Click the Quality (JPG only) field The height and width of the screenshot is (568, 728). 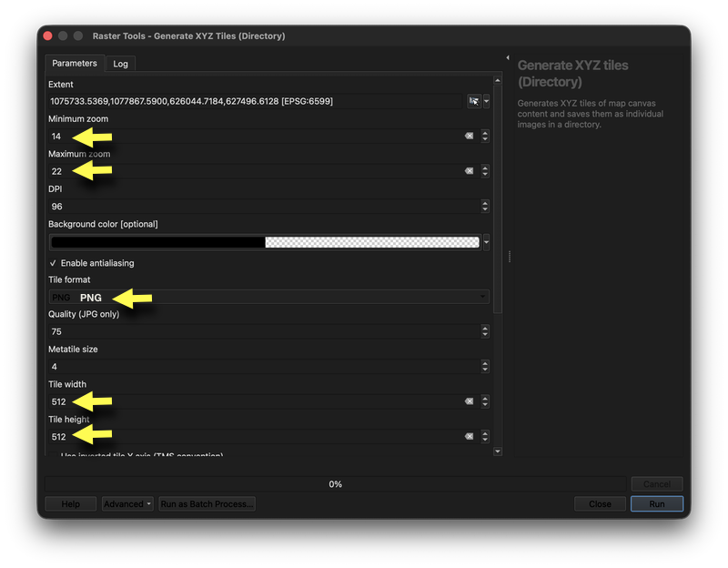click(x=265, y=331)
